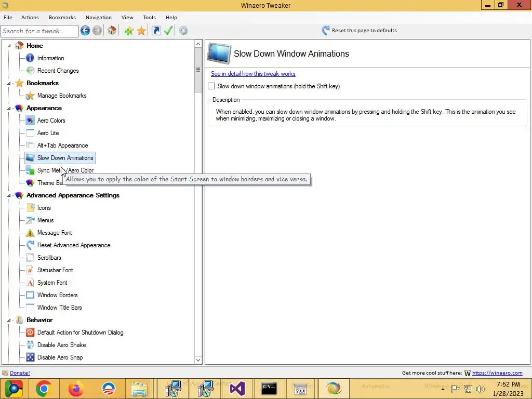Enable slow down window animations checkbox
The width and height of the screenshot is (532, 399).
[x=211, y=86]
